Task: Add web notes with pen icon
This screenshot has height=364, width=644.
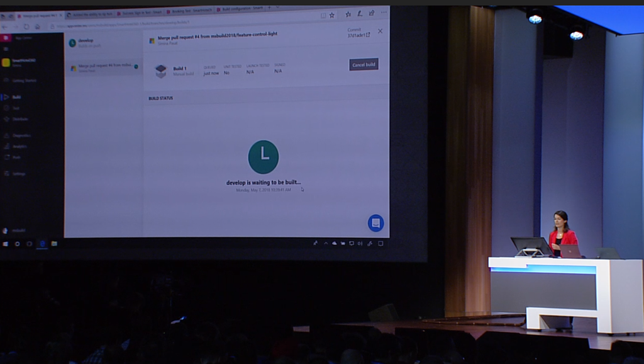Action: pyautogui.click(x=360, y=14)
